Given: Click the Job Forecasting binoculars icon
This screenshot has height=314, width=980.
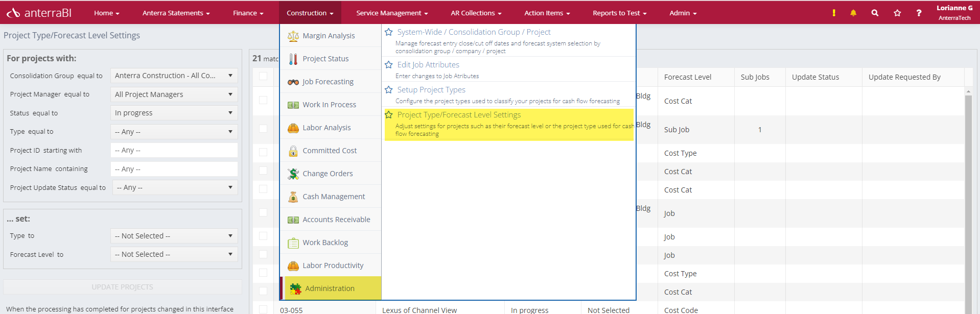Looking at the screenshot, I should pyautogui.click(x=293, y=82).
